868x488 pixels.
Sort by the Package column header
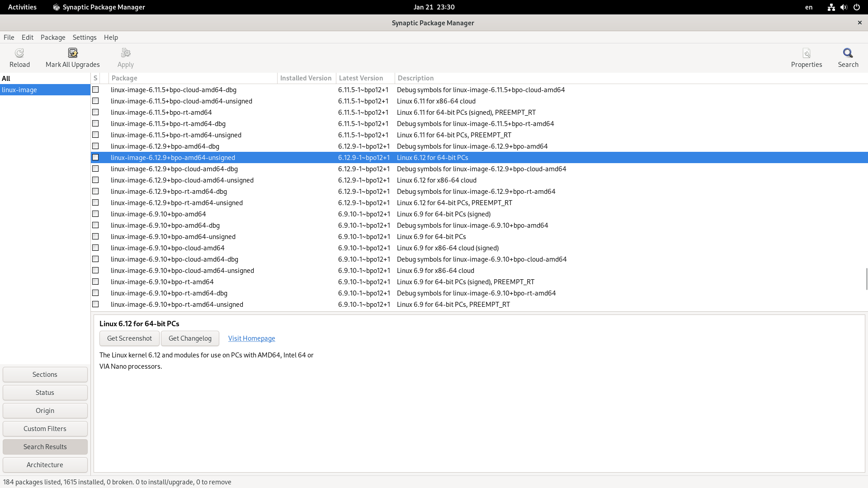tap(193, 78)
